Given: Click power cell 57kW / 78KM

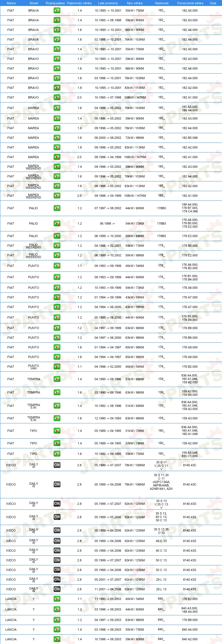Looking at the screenshot, I should click(x=135, y=443).
